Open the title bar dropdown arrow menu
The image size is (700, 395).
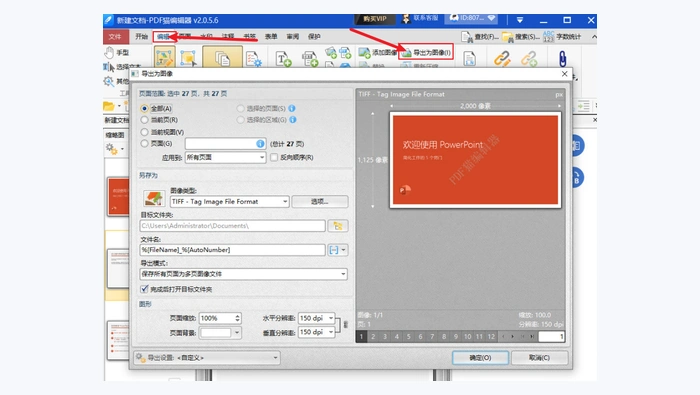(520, 20)
